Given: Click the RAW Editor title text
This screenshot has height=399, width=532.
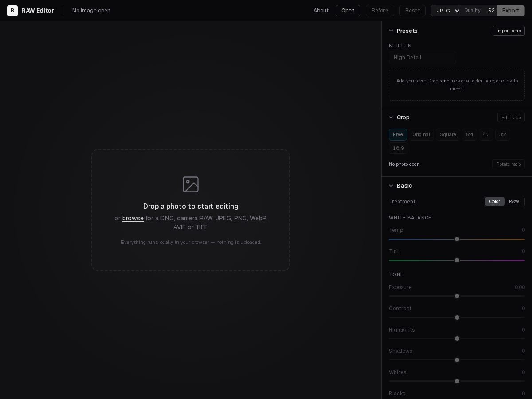Looking at the screenshot, I should [38, 11].
